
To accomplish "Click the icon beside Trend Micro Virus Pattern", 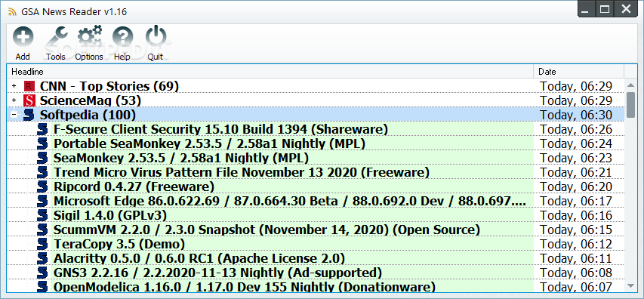I will click(43, 172).
